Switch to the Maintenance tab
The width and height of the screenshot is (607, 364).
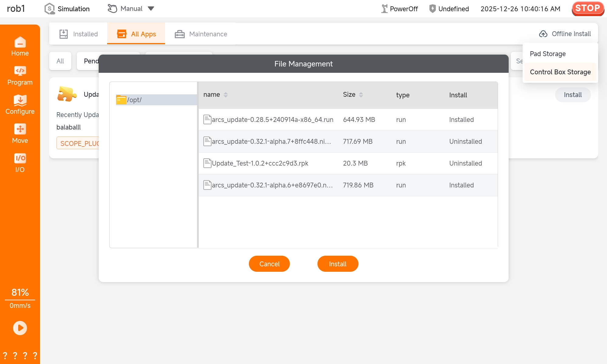click(x=201, y=34)
